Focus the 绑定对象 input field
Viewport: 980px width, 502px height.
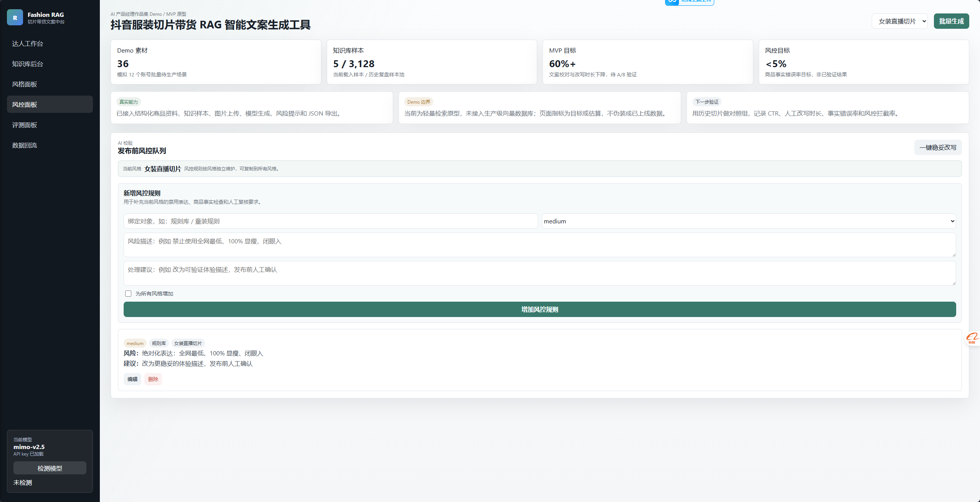point(331,221)
